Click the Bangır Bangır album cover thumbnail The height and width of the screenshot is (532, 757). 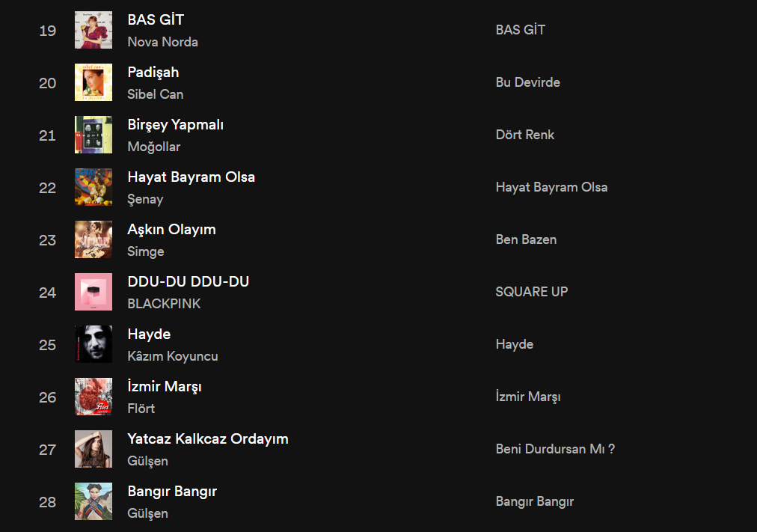pos(94,501)
